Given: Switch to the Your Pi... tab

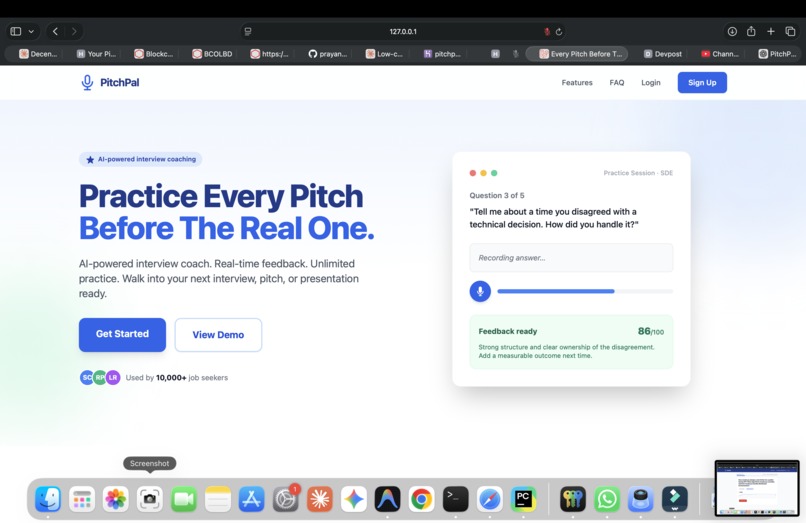Looking at the screenshot, I should pyautogui.click(x=96, y=54).
